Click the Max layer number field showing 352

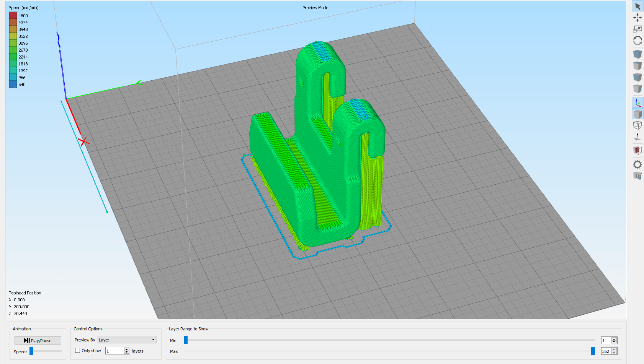click(606, 351)
